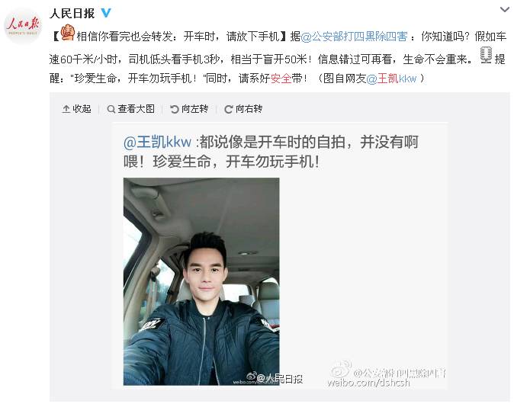Open the post options dropdown arrow
Image resolution: width=514 pixels, height=420 pixels.
(505, 10)
